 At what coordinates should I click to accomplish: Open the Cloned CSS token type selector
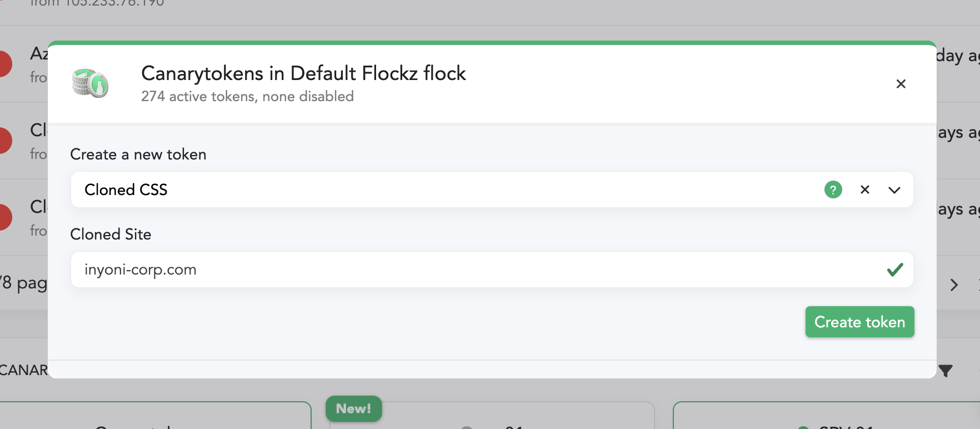pyautogui.click(x=492, y=190)
